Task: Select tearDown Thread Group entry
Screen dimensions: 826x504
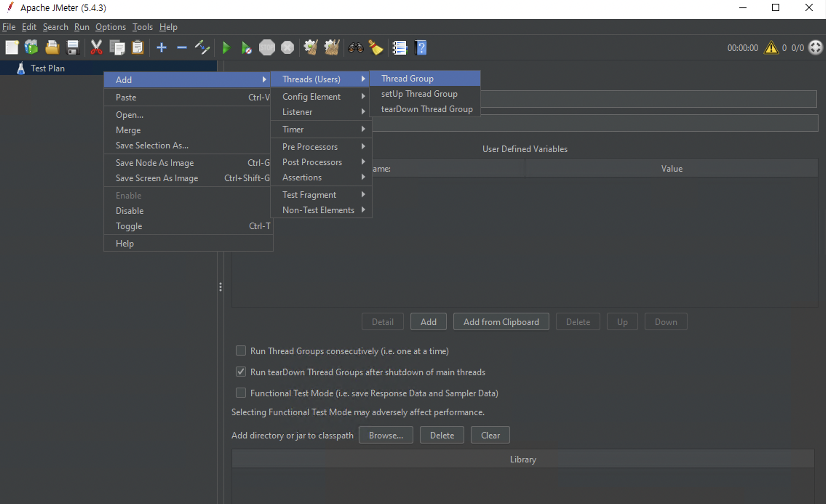Action: [x=425, y=109]
